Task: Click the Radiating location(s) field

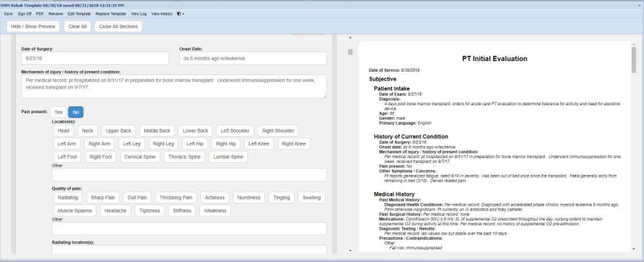Action: (x=189, y=250)
